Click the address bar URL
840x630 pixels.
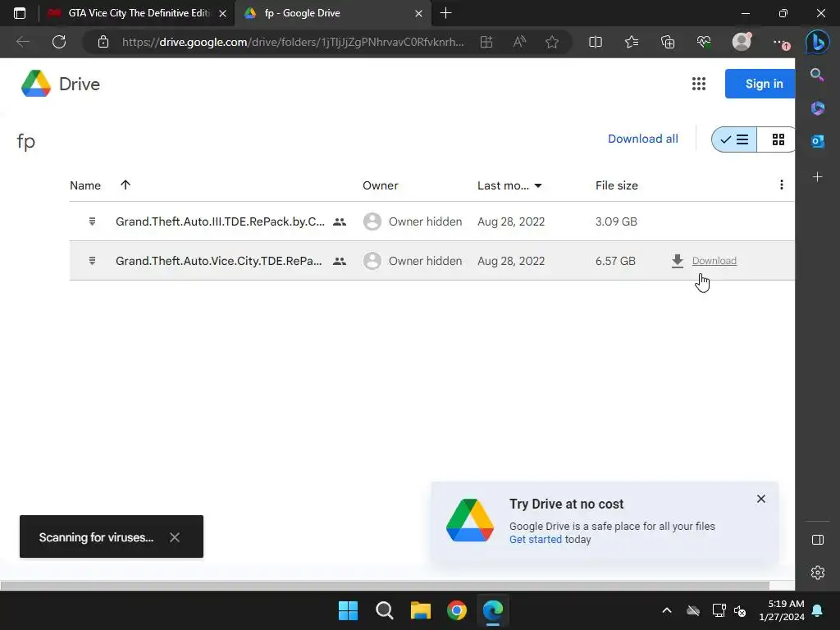293,42
